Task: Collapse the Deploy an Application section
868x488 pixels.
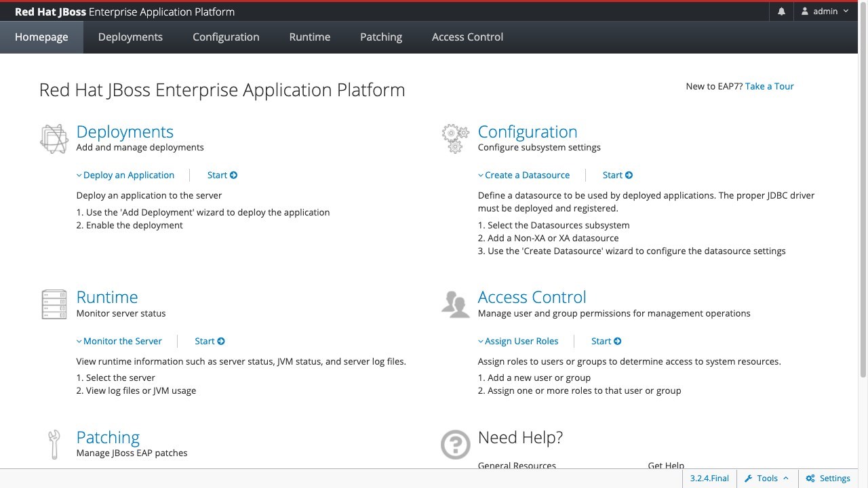Action: [x=125, y=175]
